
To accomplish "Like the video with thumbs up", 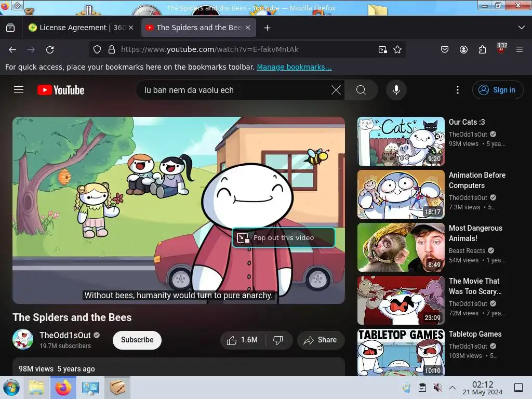I will (242, 340).
